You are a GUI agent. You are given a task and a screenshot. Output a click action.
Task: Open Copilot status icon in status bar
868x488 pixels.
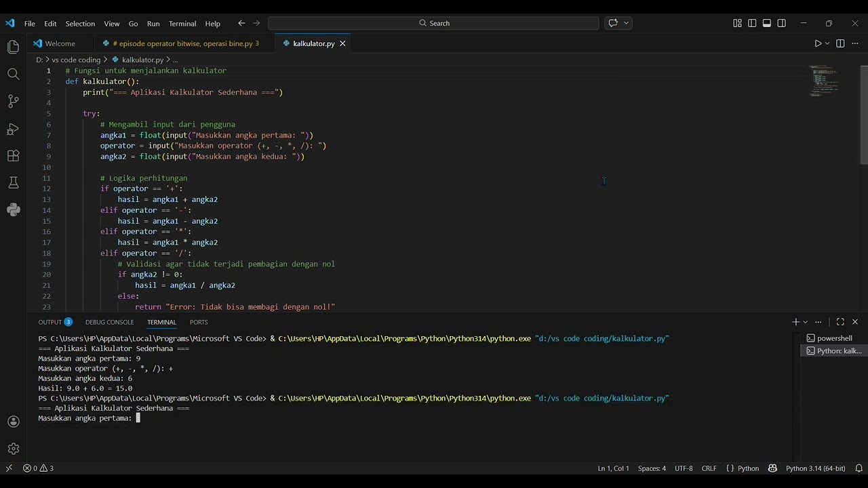pos(772,468)
